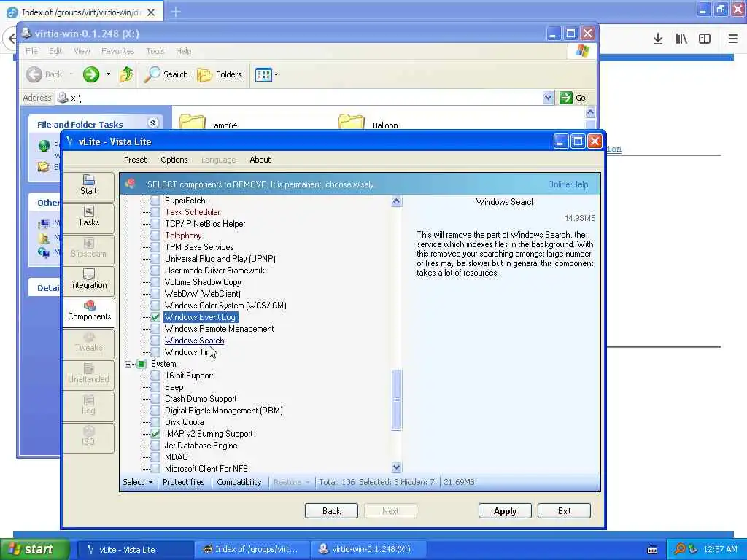The image size is (747, 560).
Task: Select Crash Dump Support row
Action: click(x=201, y=399)
